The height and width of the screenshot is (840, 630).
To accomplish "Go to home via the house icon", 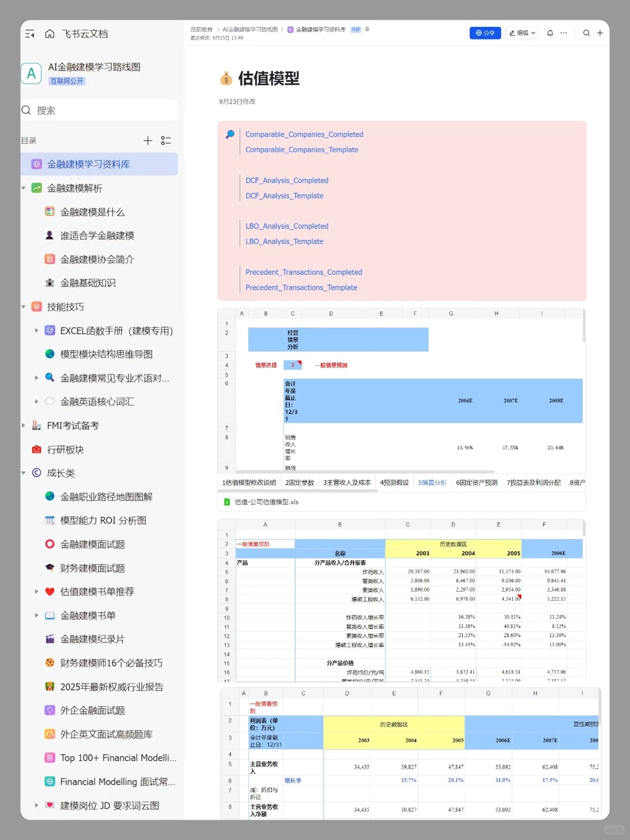I will tap(50, 34).
